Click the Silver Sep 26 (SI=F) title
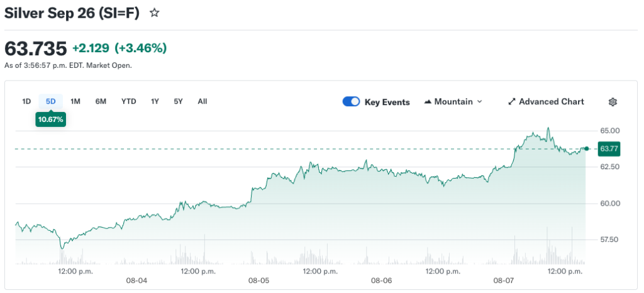The height and width of the screenshot is (293, 644). 72,13
